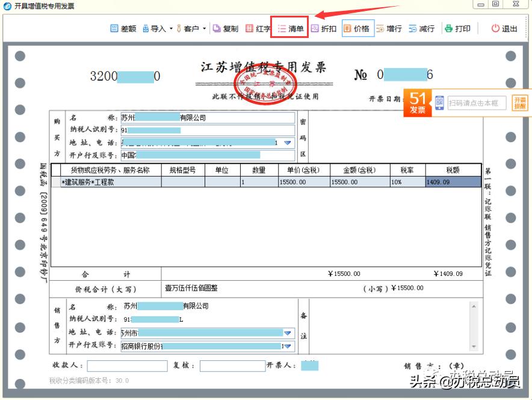Apply a 折扣 discount with its toolbar icon

click(x=323, y=28)
